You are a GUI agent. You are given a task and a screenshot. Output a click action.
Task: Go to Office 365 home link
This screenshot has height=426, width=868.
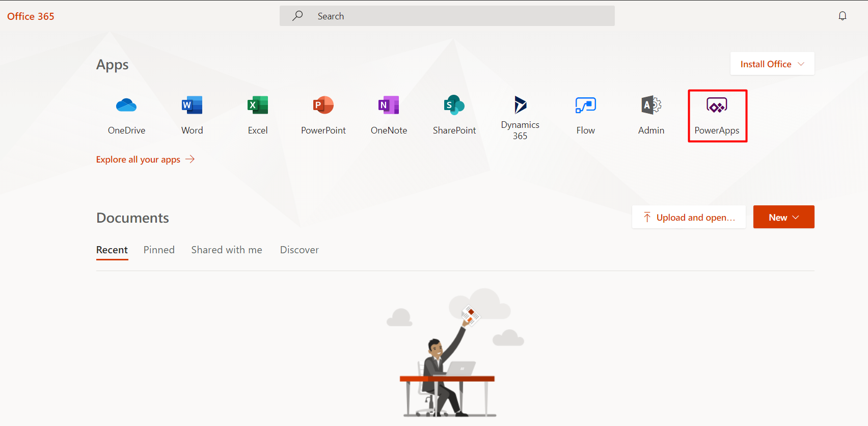(31, 16)
